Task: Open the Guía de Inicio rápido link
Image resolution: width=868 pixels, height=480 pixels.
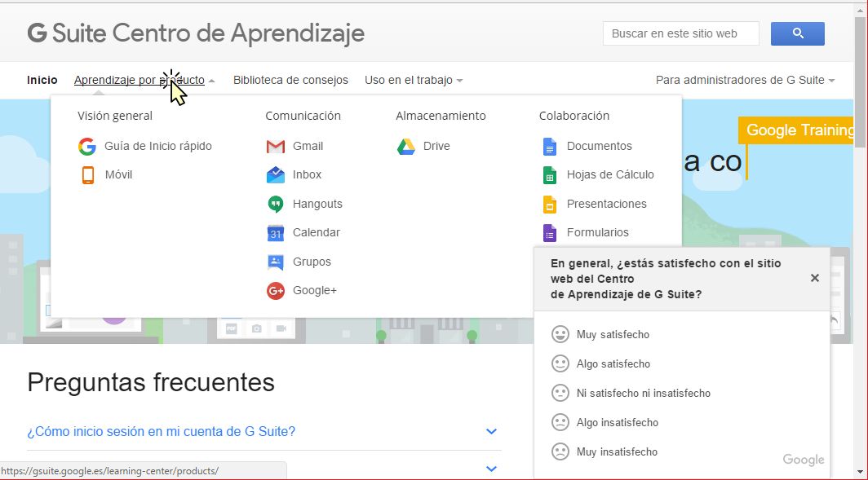Action: (x=158, y=146)
